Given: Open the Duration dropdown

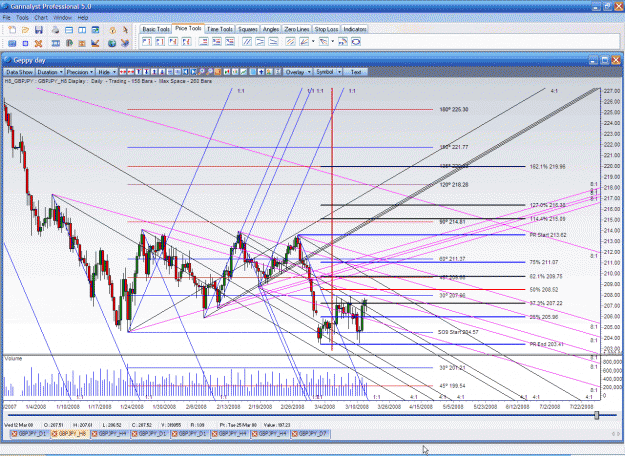Looking at the screenshot, I should click(50, 72).
